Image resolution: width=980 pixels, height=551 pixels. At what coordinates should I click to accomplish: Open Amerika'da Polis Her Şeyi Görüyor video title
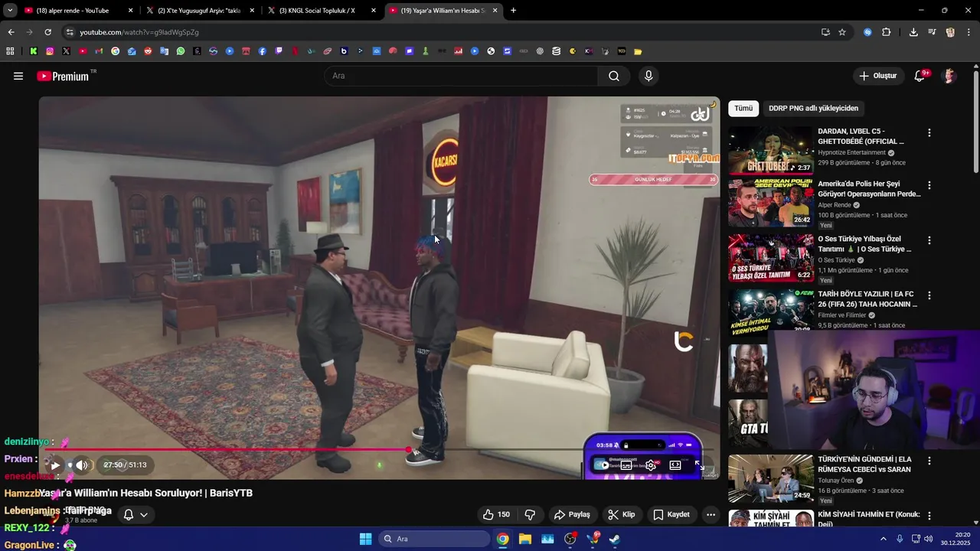pyautogui.click(x=869, y=189)
